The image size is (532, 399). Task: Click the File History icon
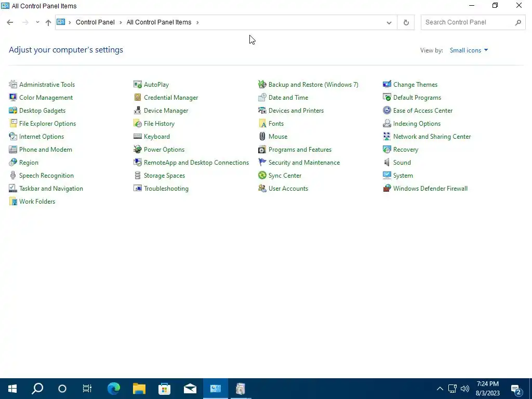pos(137,124)
